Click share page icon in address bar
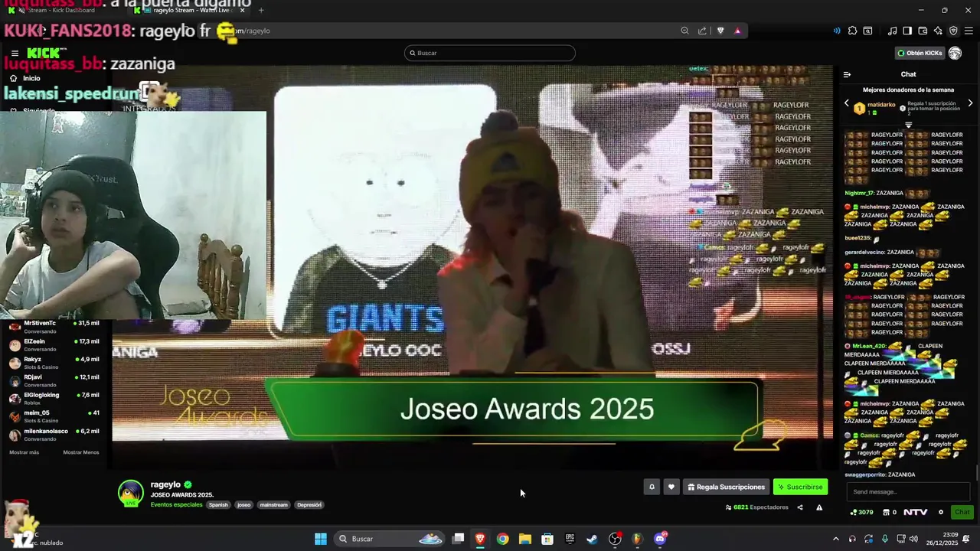 (x=702, y=31)
